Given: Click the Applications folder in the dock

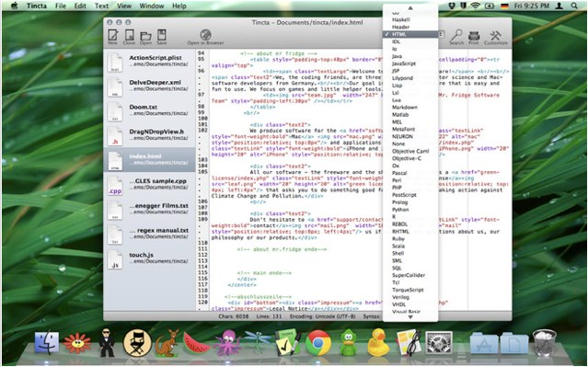Looking at the screenshot, I should click(484, 343).
